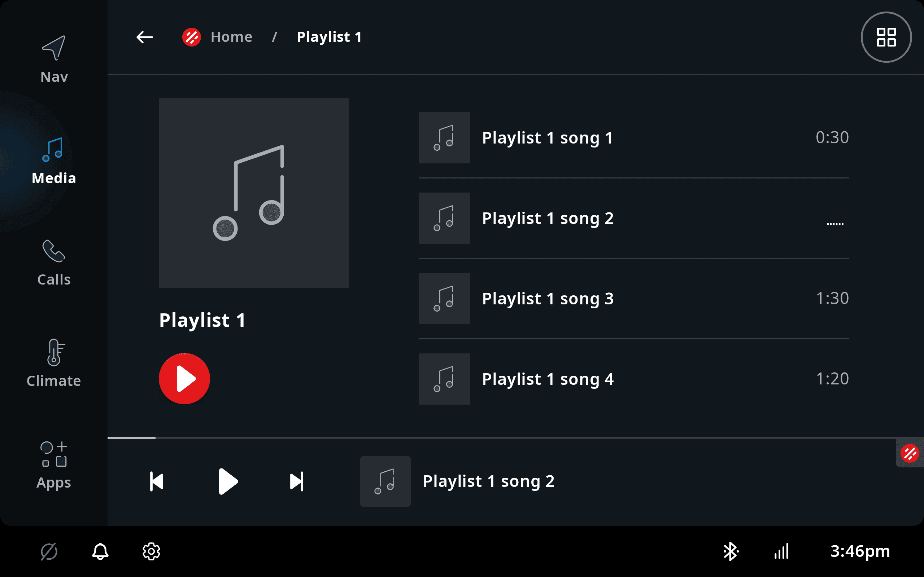Click the Playlist 1 song 4 thumbnail

(x=444, y=379)
